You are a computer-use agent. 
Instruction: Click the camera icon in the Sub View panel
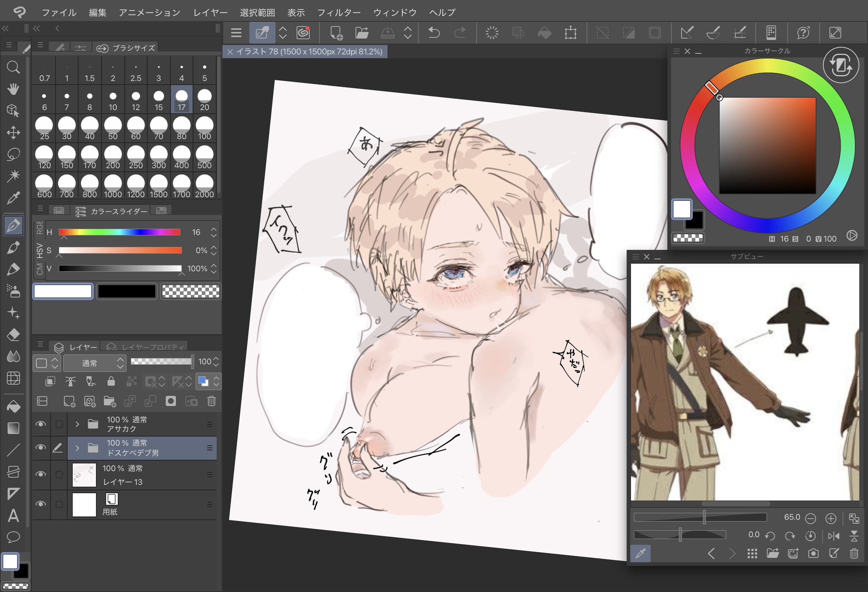(x=813, y=553)
